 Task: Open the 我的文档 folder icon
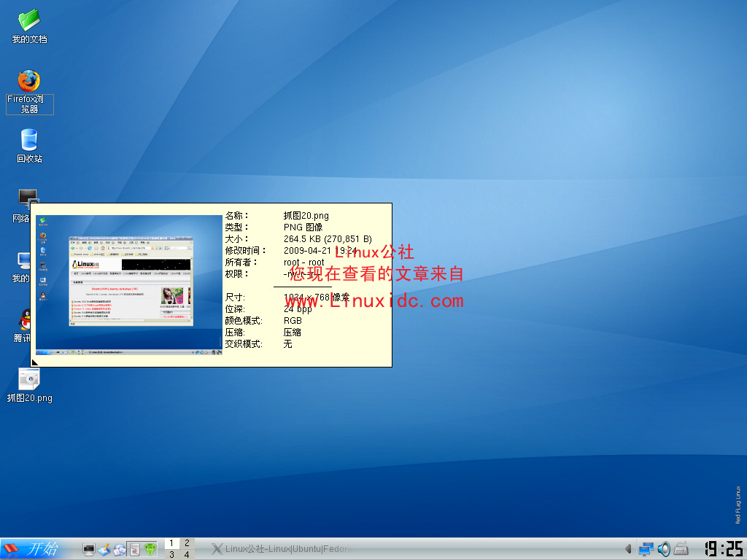coord(29,20)
